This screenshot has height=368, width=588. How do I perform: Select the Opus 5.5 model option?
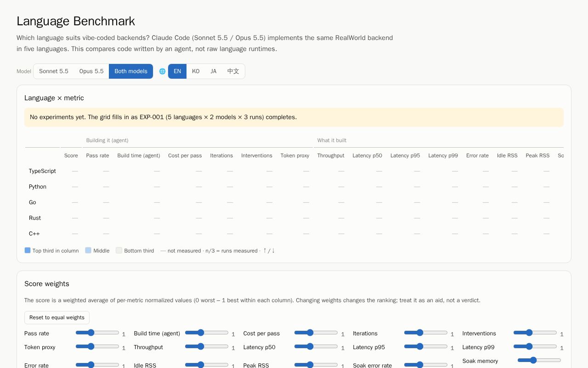[91, 71]
